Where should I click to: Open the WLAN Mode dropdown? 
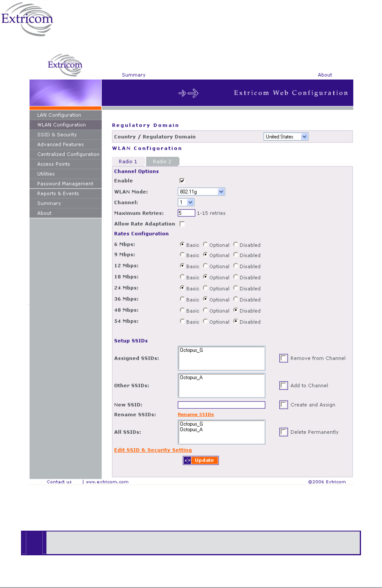click(x=201, y=192)
